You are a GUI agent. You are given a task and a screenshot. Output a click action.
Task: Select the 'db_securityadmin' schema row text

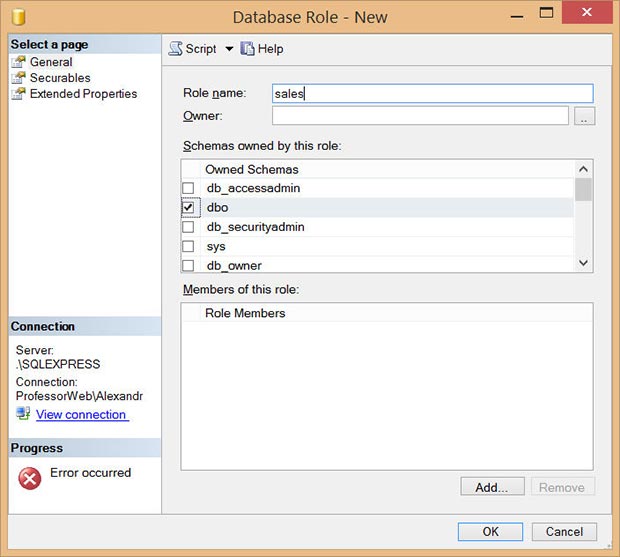point(255,227)
